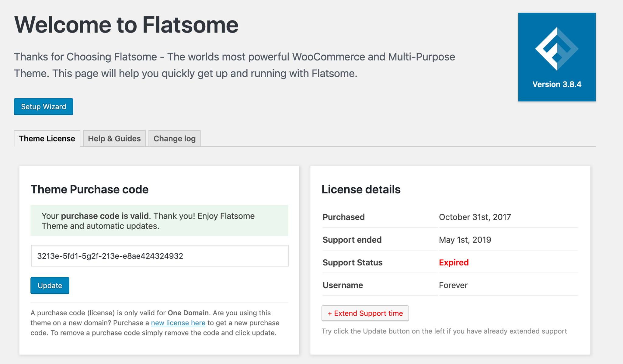Follow the 'new license here' link
623x364 pixels.
tap(178, 323)
